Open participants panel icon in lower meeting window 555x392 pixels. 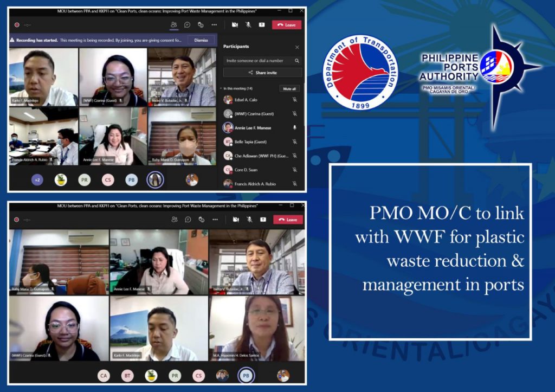click(175, 220)
